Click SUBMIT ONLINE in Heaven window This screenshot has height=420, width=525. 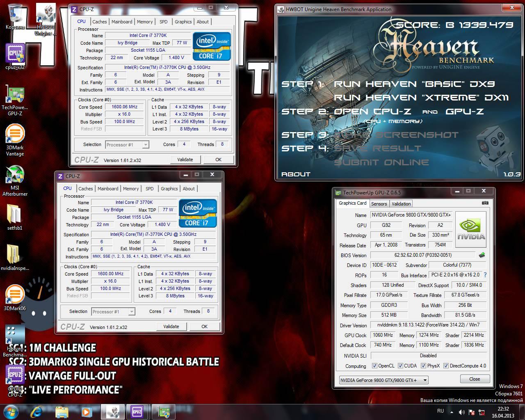click(381, 162)
